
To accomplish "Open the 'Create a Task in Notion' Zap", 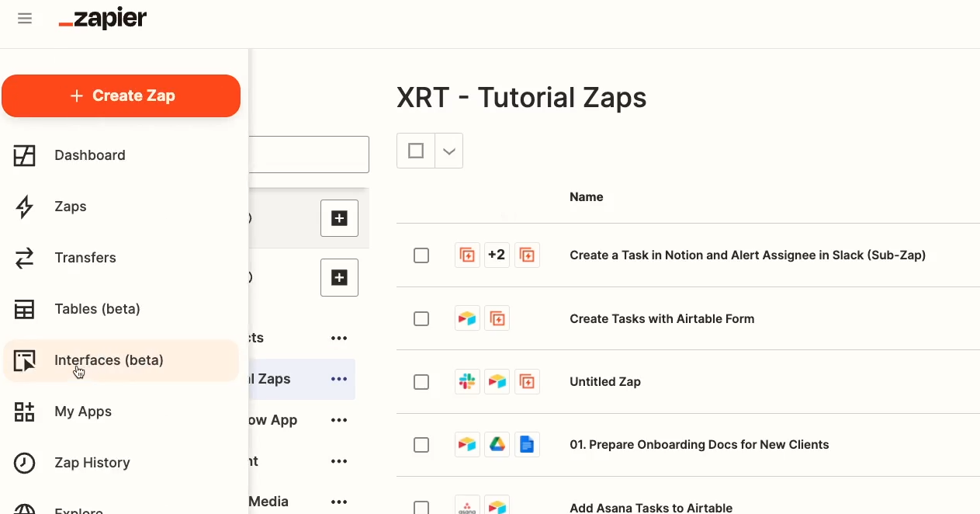I will point(747,255).
